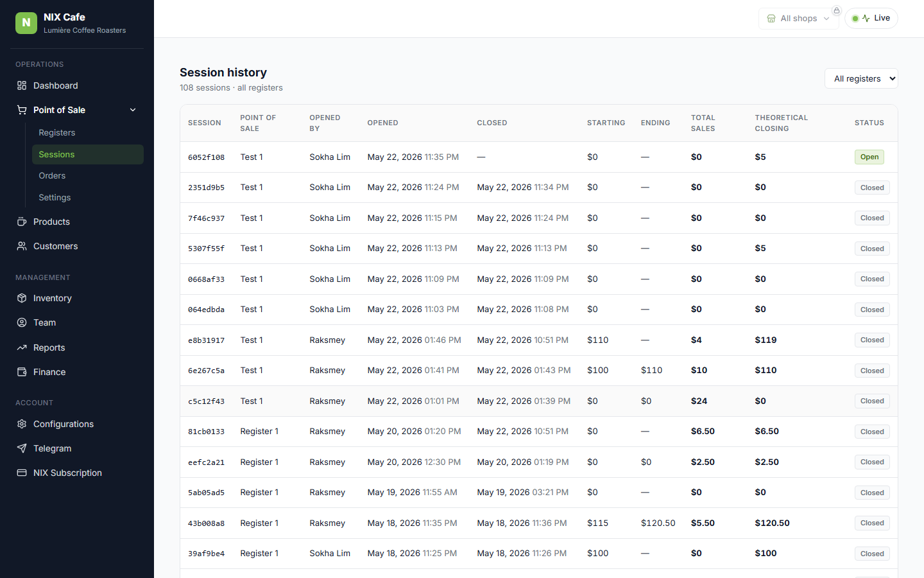Click the Reports trend icon

click(22, 347)
